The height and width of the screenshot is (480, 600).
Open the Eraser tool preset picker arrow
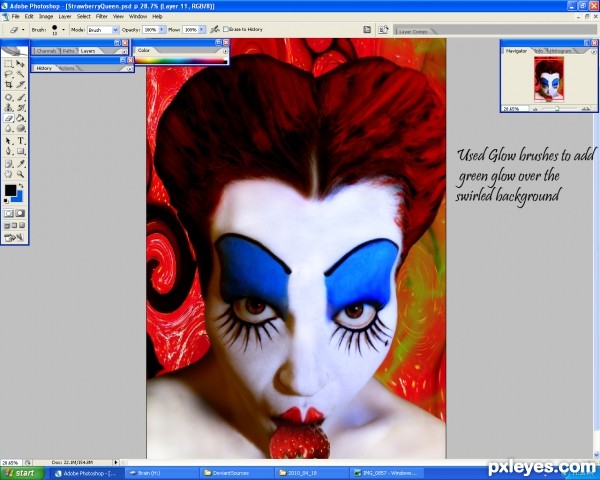pos(23,29)
